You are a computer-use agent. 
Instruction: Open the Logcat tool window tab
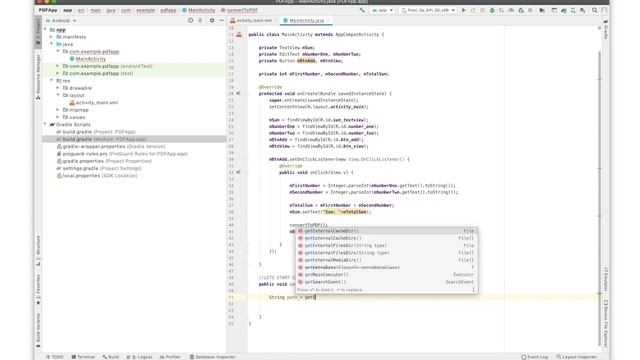[x=141, y=357]
